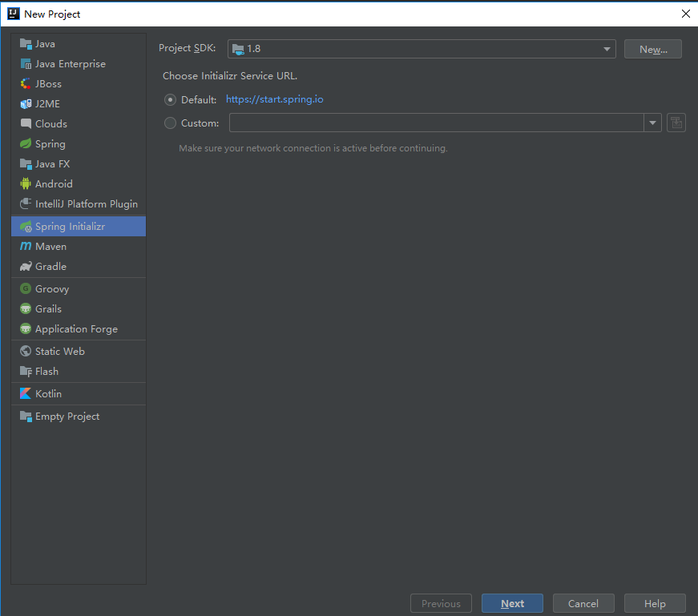Choose IntelliJ Platform Plugin label

point(87,204)
